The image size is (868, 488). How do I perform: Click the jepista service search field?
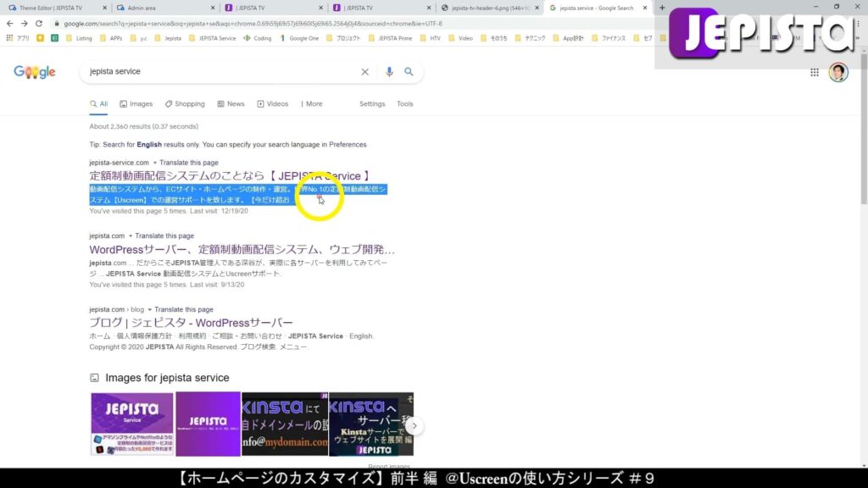[221, 71]
